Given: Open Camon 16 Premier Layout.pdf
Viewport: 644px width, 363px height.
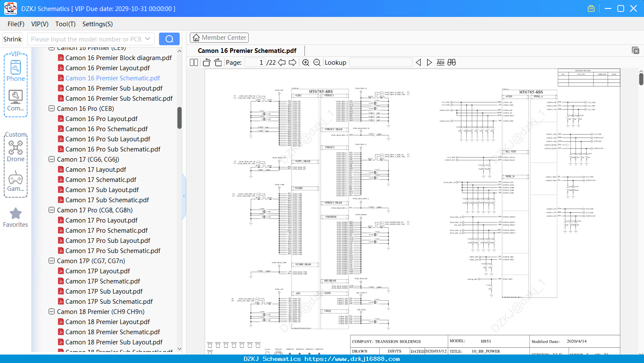Looking at the screenshot, I should pyautogui.click(x=107, y=68).
